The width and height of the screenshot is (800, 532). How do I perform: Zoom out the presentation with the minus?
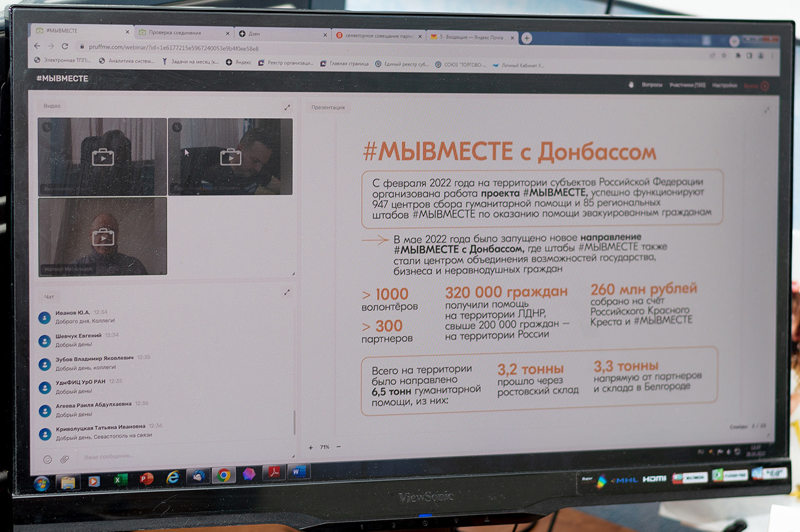click(x=338, y=447)
